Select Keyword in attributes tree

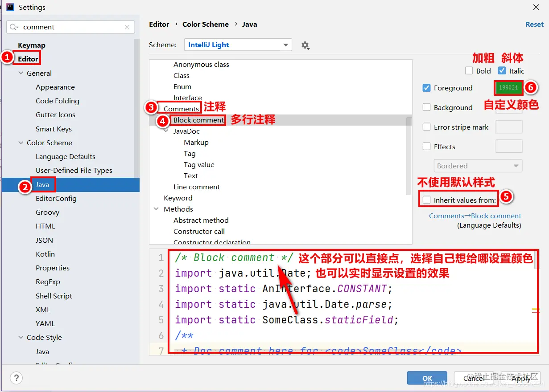(178, 198)
